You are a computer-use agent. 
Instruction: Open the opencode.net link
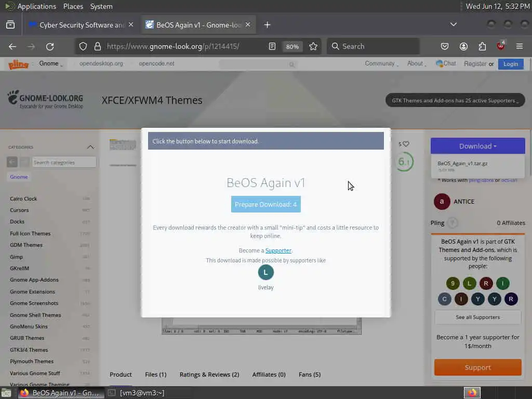click(156, 63)
